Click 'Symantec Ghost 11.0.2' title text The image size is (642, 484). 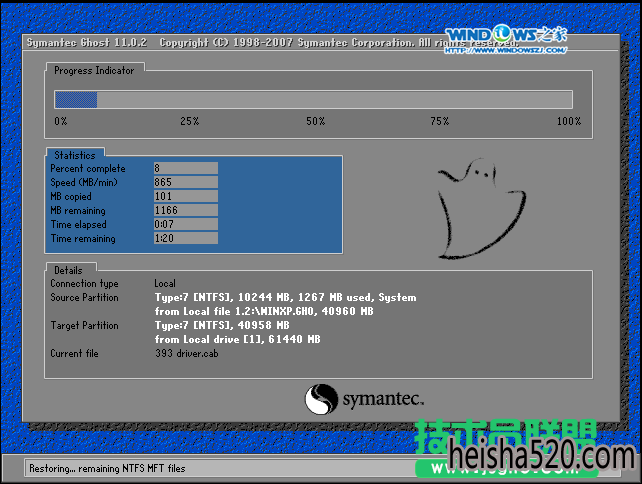87,43
